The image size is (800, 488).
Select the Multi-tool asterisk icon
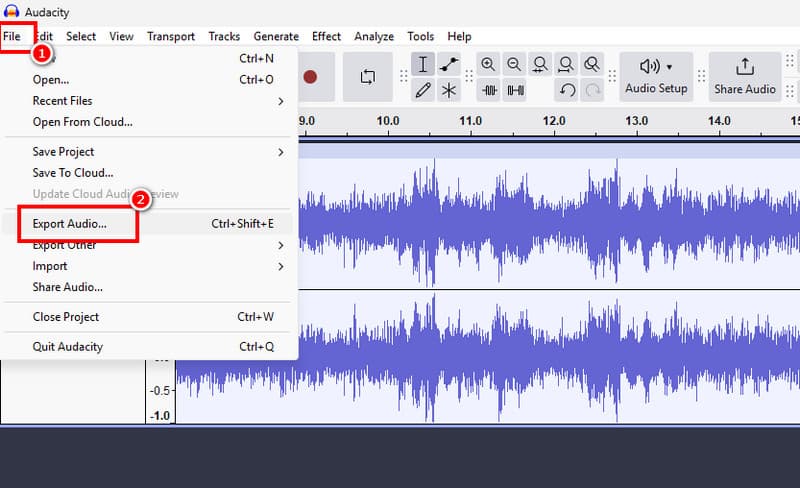[x=449, y=90]
